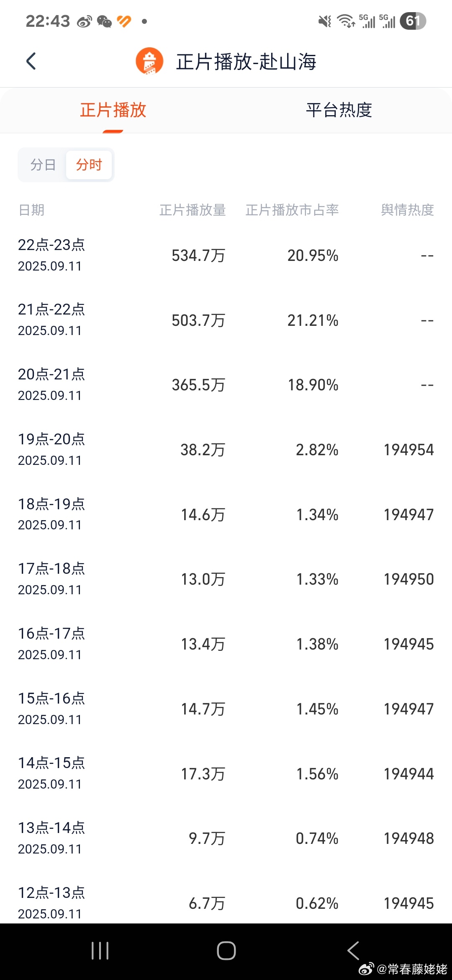Open the 正片播放 tab

(113, 110)
